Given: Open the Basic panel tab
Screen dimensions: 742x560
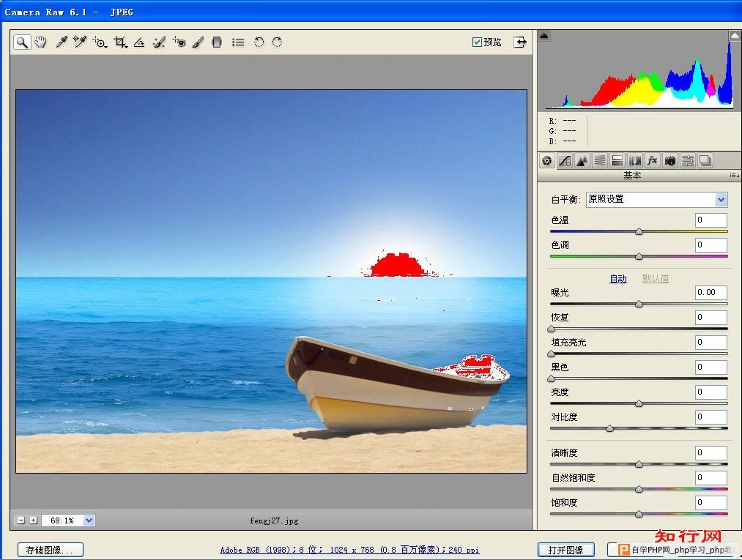Looking at the screenshot, I should [x=547, y=161].
